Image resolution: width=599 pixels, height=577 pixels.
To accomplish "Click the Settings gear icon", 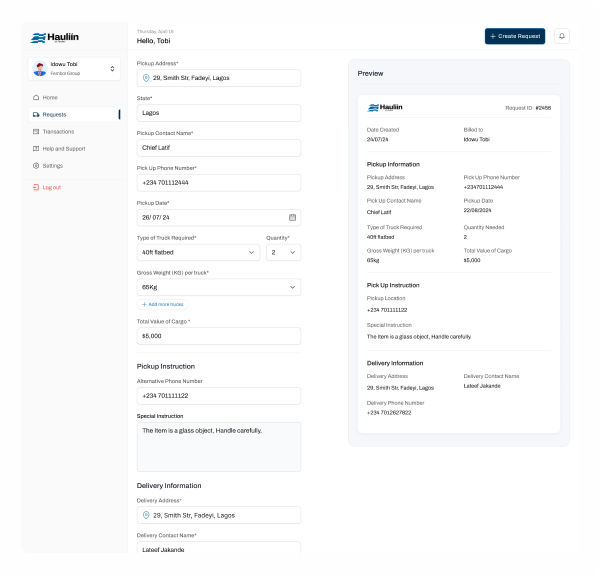I will (36, 165).
